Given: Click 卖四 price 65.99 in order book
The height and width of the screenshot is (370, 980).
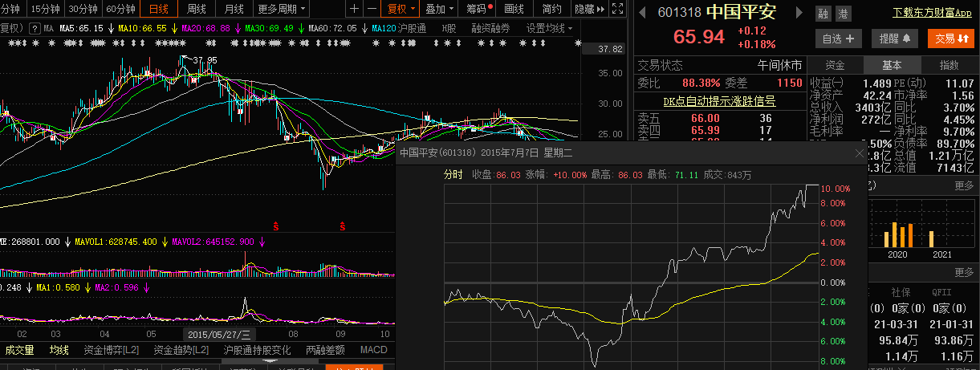Looking at the screenshot, I should coord(706,130).
